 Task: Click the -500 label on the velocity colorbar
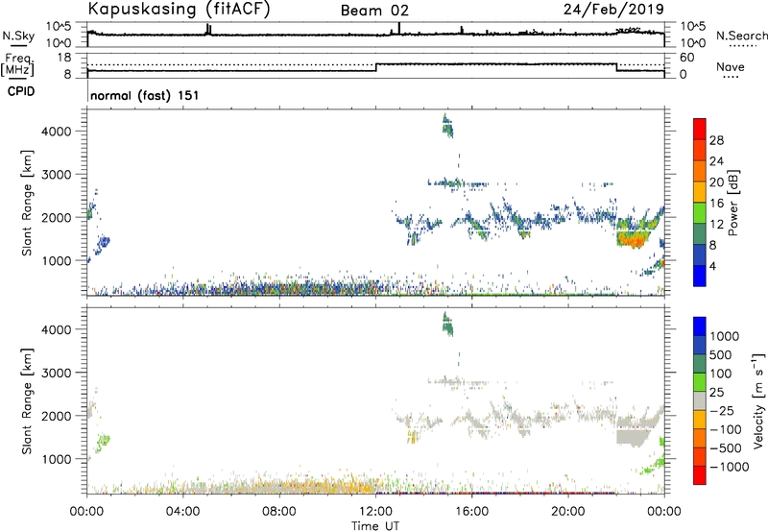pyautogui.click(x=726, y=447)
